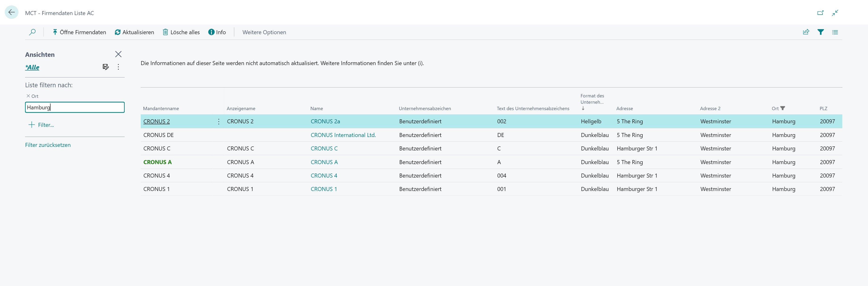Open page in new window icon
Viewport: 868px width, 286px height.
821,13
